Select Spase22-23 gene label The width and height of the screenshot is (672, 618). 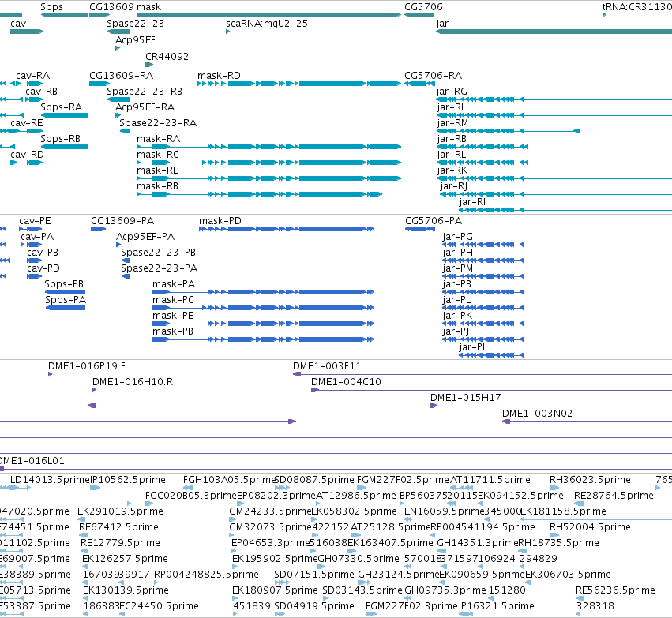tap(136, 24)
